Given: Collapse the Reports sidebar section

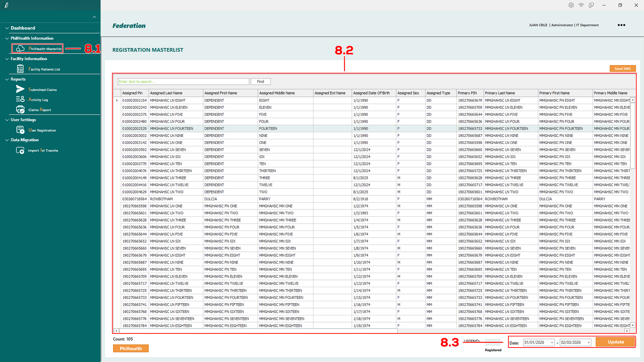Looking at the screenshot, I should click(x=7, y=79).
